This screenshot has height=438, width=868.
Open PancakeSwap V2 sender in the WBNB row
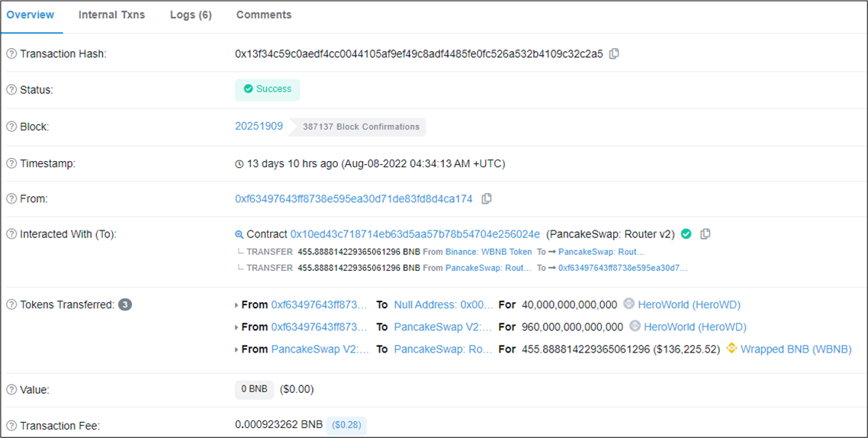pyautogui.click(x=320, y=349)
